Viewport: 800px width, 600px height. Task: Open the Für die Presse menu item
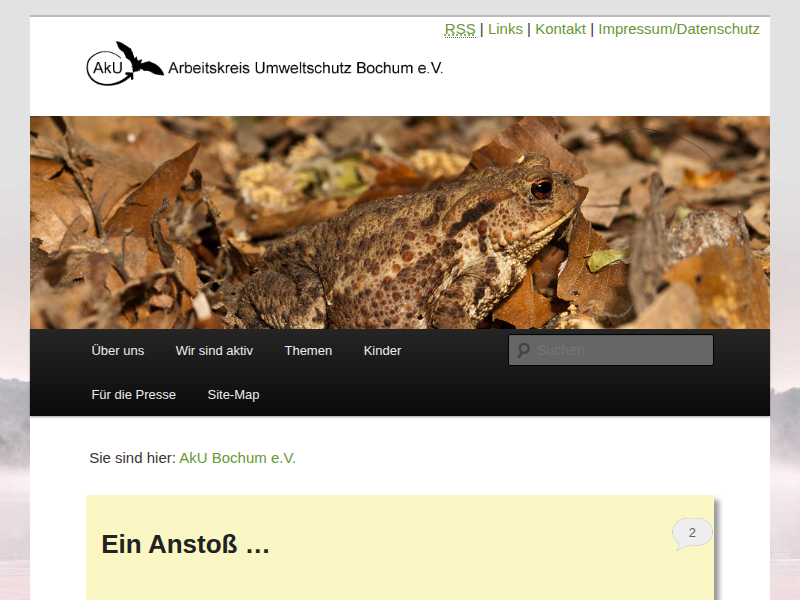click(134, 394)
